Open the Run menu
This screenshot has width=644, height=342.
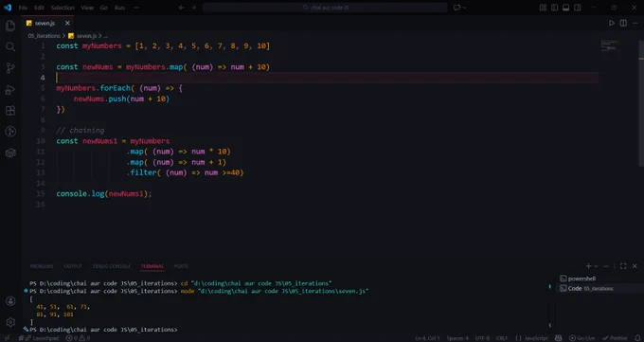click(x=119, y=8)
